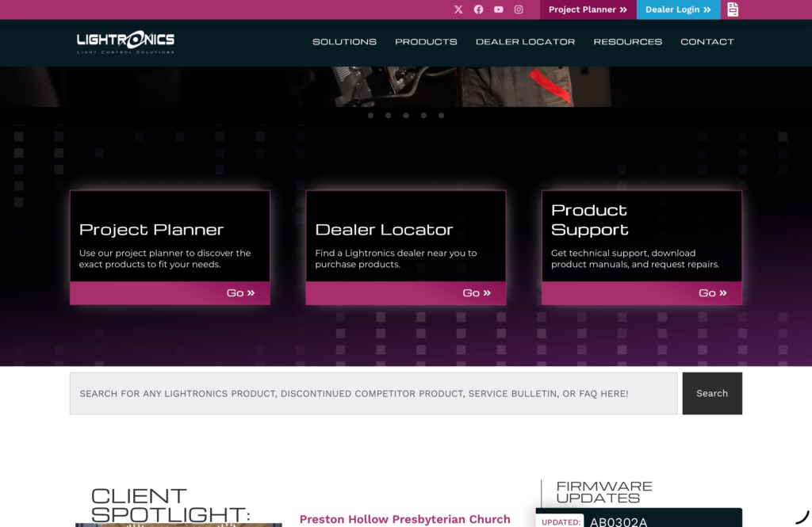This screenshot has width=812, height=527.
Task: Select the second carousel slide dot
Action: [388, 116]
